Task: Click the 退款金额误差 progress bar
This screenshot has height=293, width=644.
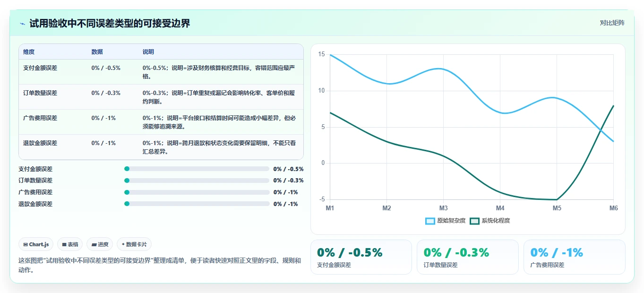Action: pyautogui.click(x=197, y=204)
